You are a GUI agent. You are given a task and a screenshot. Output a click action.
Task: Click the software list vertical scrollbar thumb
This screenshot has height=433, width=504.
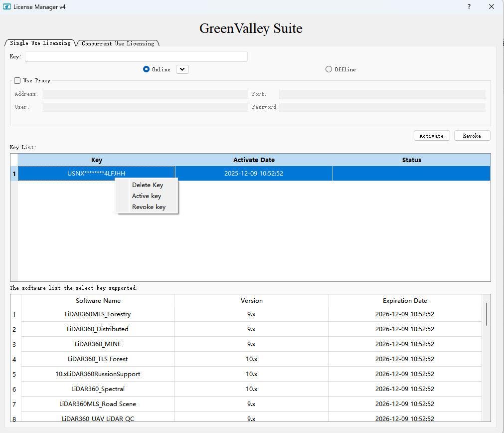pos(487,314)
